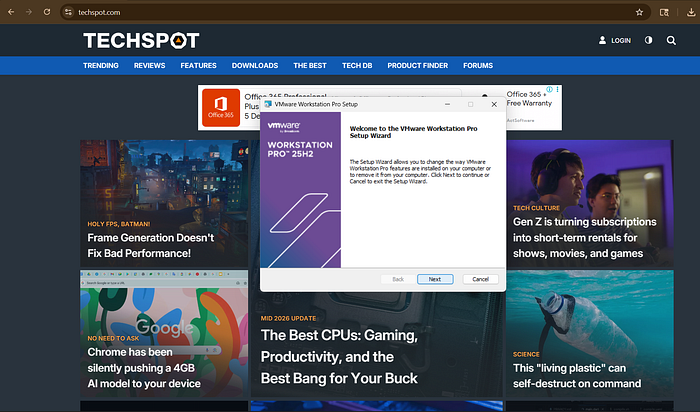Click the HOLY FPS, BATMAN! label
Image resolution: width=700 pixels, height=412 pixels.
(x=119, y=224)
